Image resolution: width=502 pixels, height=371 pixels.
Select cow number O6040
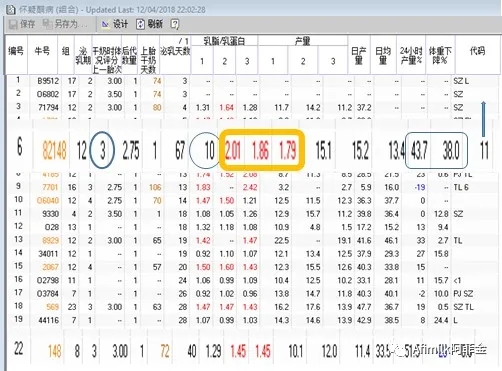click(x=48, y=201)
